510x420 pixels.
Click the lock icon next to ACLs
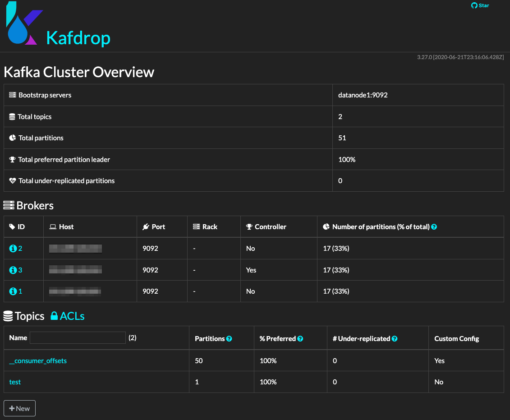point(54,316)
